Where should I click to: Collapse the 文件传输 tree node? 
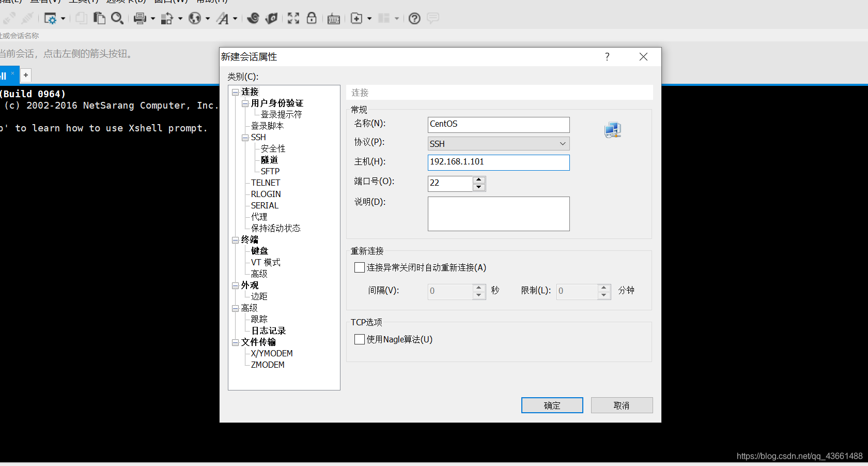pos(235,342)
